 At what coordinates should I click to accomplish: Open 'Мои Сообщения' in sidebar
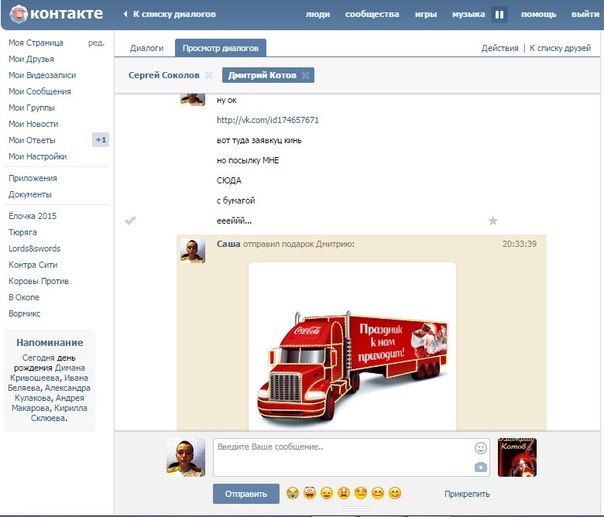click(x=40, y=91)
